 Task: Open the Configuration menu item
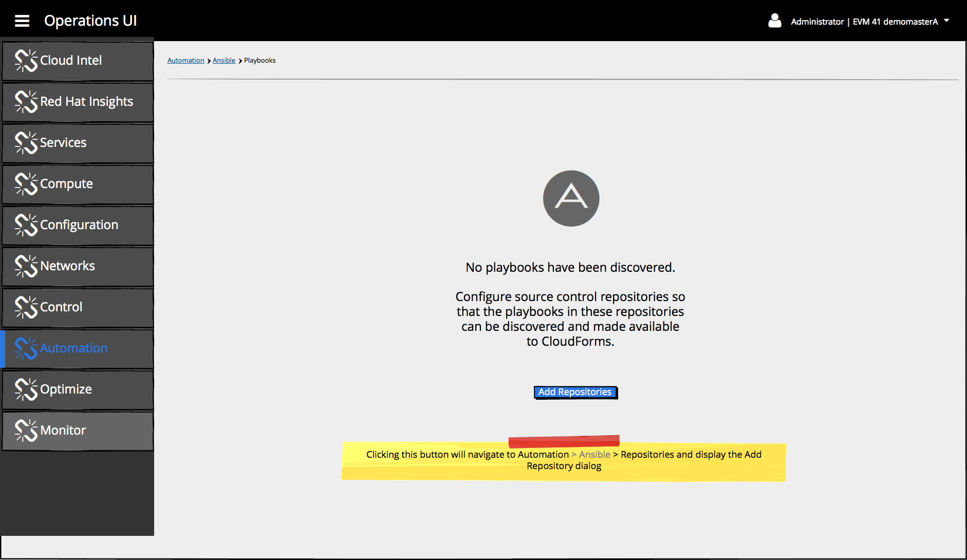point(78,226)
